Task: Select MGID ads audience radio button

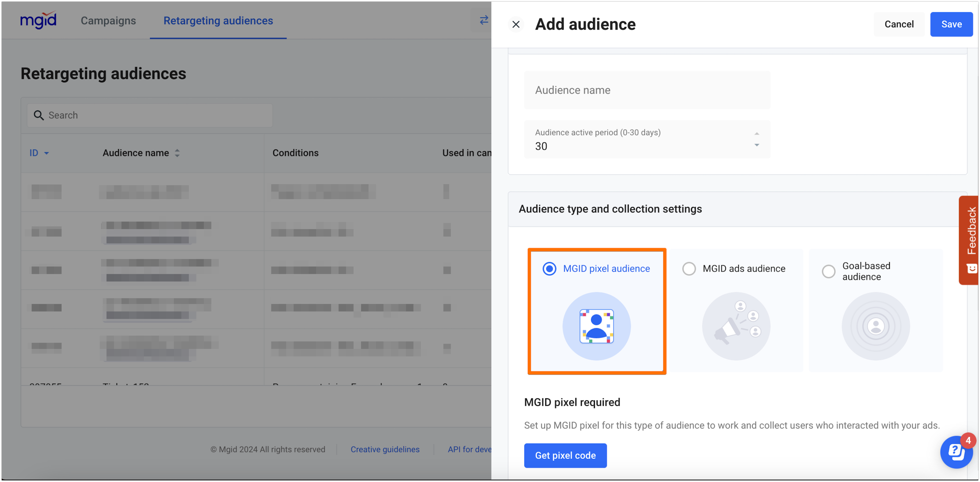Action: 689,269
